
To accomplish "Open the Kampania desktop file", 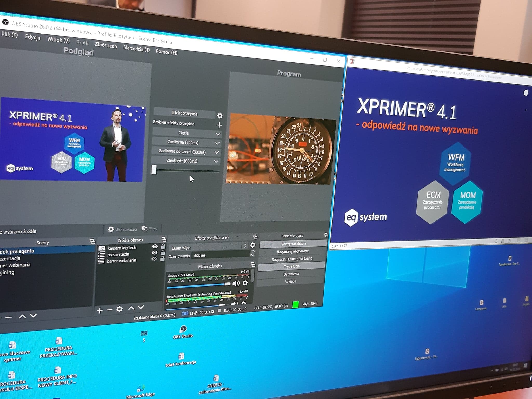I will point(481,305).
